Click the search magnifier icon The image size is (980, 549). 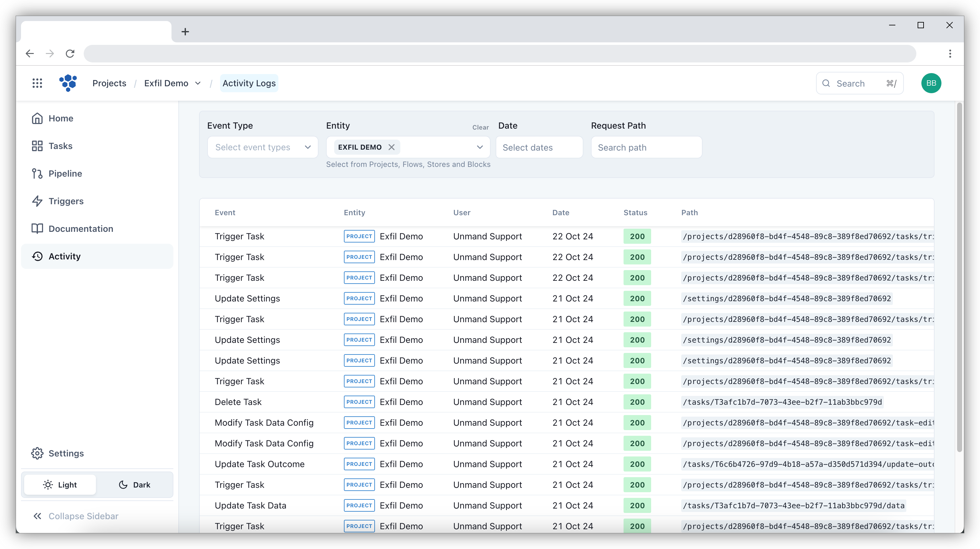coord(826,83)
